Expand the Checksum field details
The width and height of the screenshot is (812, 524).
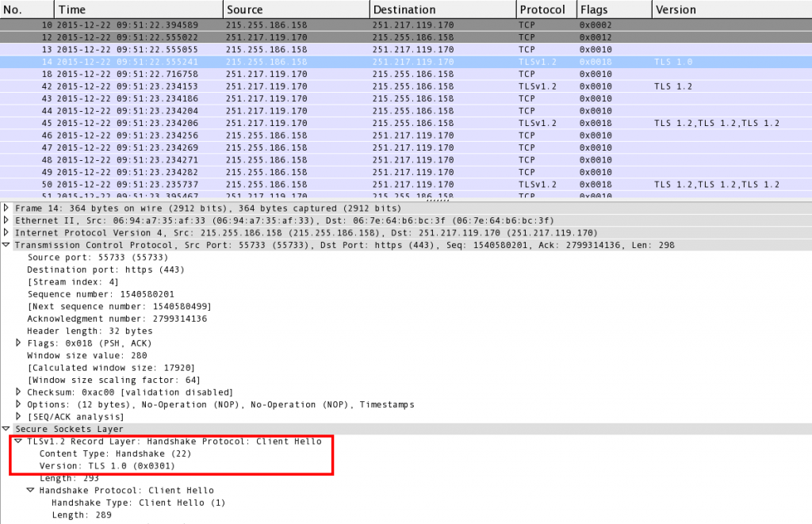coord(19,392)
